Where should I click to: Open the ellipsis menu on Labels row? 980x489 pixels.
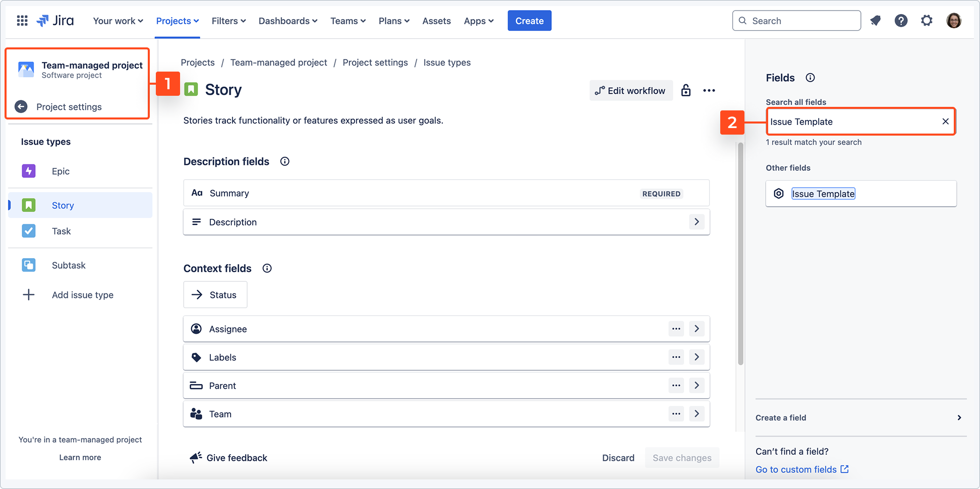click(x=676, y=357)
